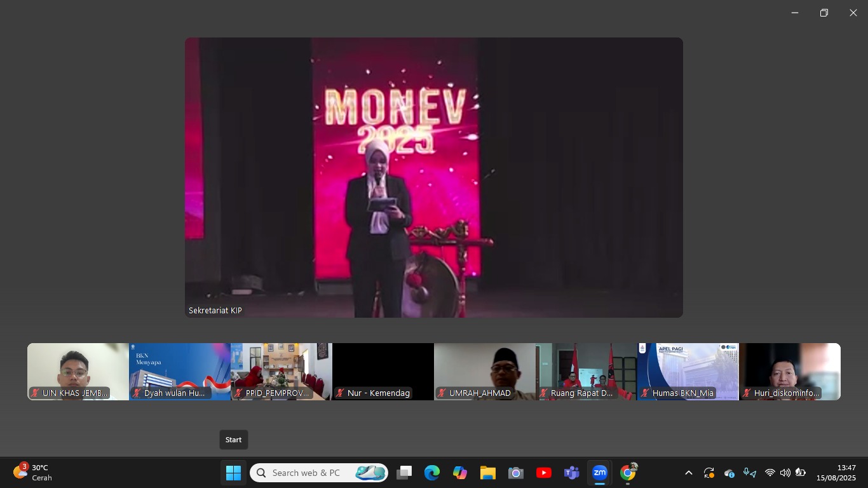Open the speaker volume control
The width and height of the screenshot is (868, 488).
click(785, 473)
